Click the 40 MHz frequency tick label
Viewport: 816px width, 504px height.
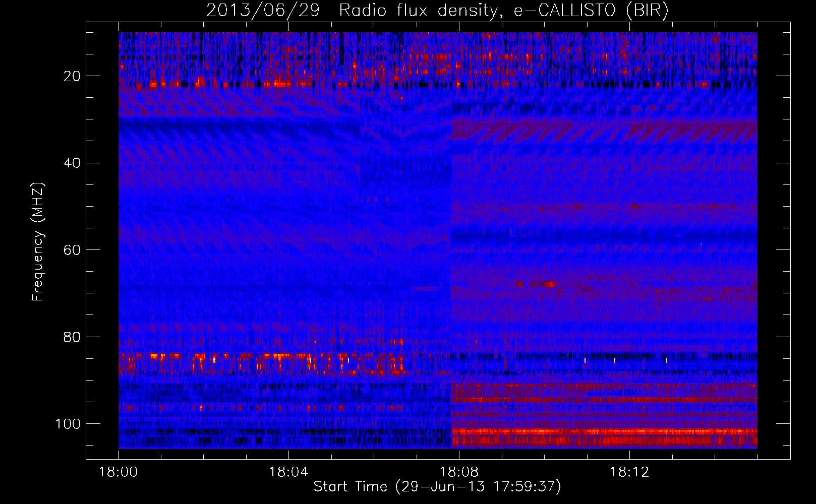[x=72, y=163]
